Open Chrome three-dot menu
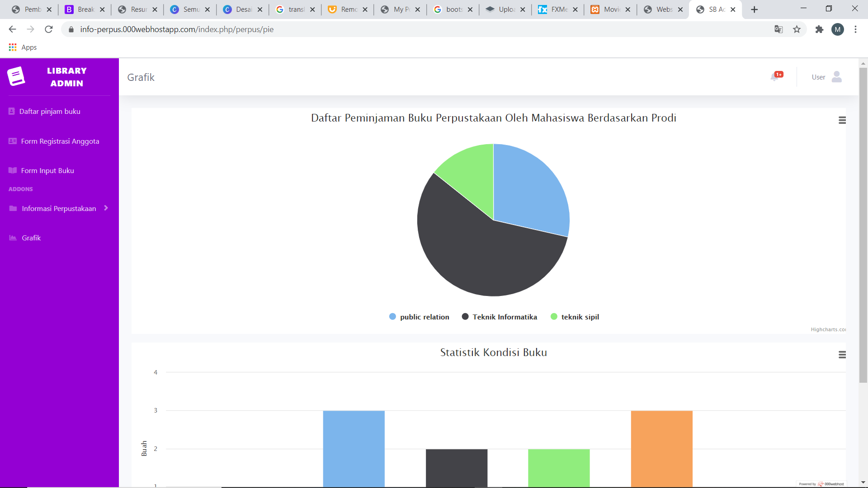 pyautogui.click(x=855, y=29)
